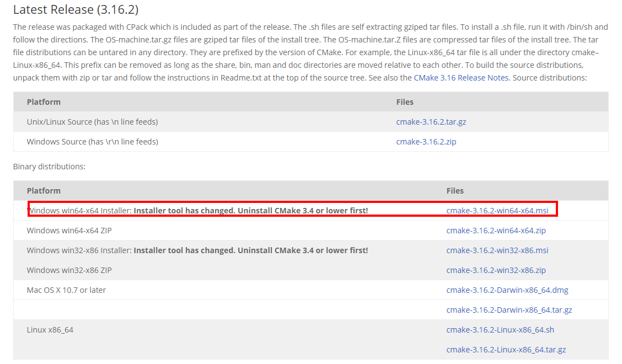Click 'Windows win64-x64 ZIP' platform cell
The width and height of the screenshot is (622, 364).
[69, 231]
